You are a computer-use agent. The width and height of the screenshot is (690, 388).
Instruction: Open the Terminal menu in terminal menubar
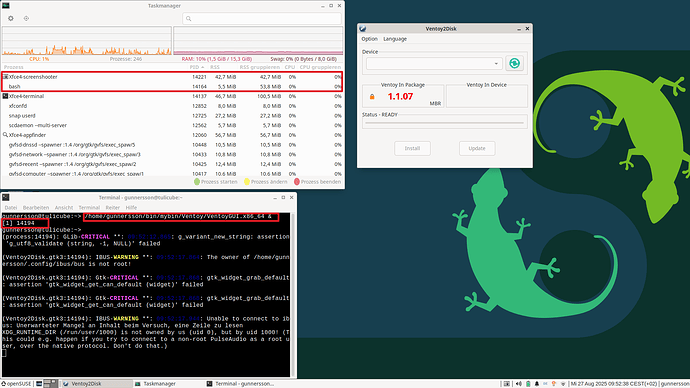tap(89, 207)
